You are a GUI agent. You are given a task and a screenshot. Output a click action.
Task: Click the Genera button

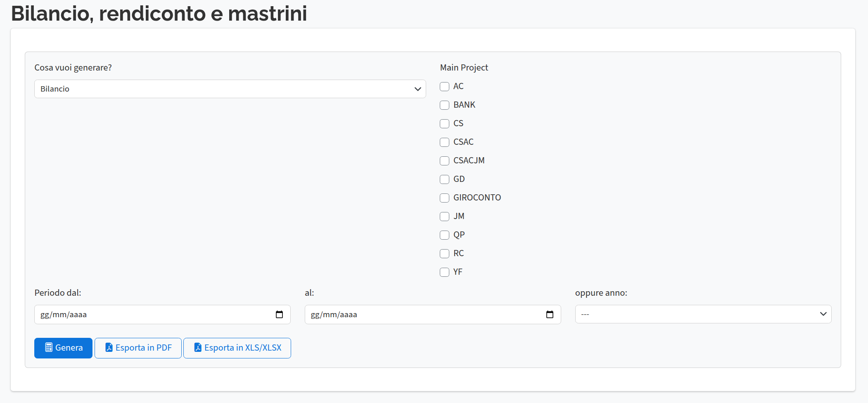(x=63, y=348)
